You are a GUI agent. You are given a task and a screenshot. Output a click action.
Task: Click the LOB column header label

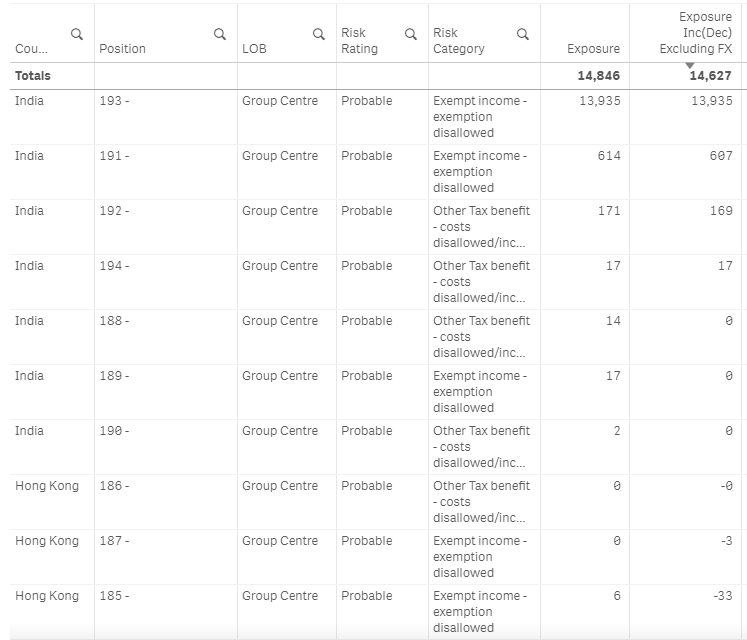click(x=254, y=49)
